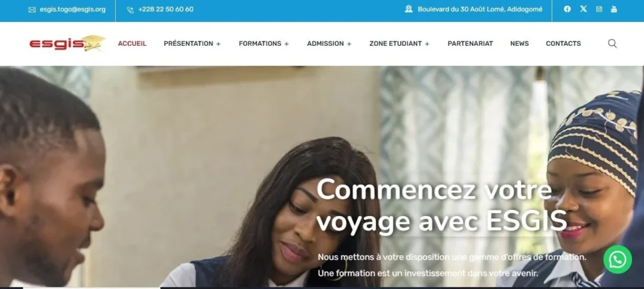Click the +228 22 50 60 60 phone link
This screenshot has height=289, width=644.
(166, 9)
